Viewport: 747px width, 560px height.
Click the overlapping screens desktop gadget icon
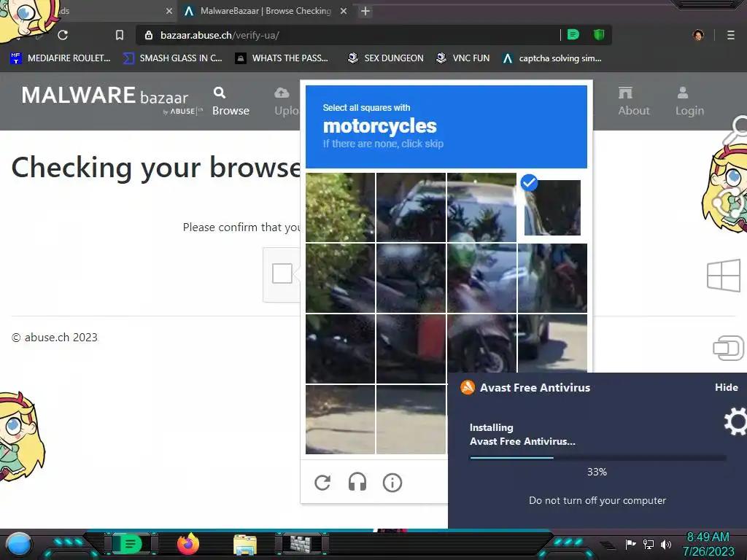(x=729, y=348)
